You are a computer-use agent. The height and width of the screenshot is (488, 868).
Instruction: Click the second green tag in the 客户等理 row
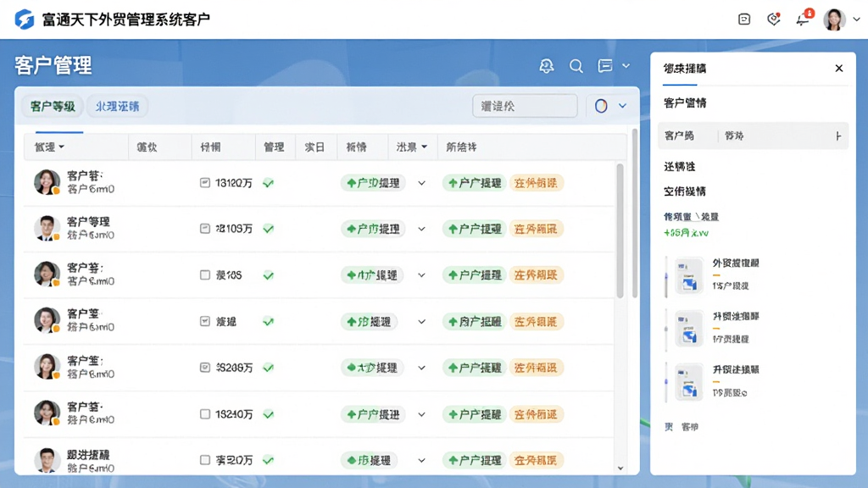(474, 229)
